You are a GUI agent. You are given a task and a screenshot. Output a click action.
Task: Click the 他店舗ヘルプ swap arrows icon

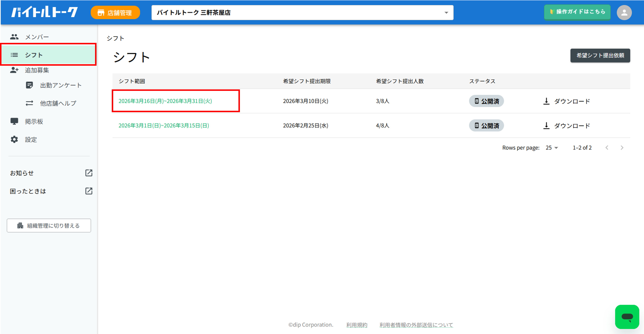(29, 103)
